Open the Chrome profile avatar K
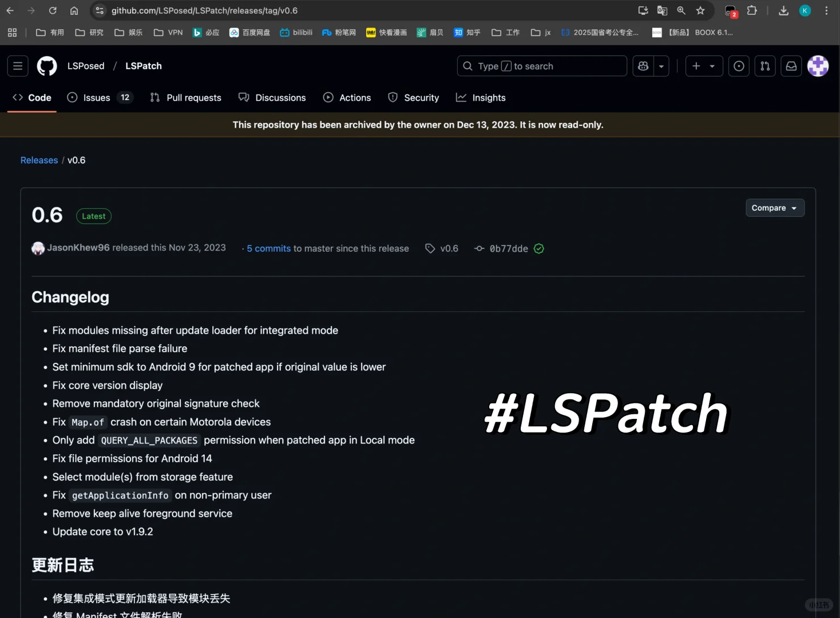840x618 pixels. point(805,10)
